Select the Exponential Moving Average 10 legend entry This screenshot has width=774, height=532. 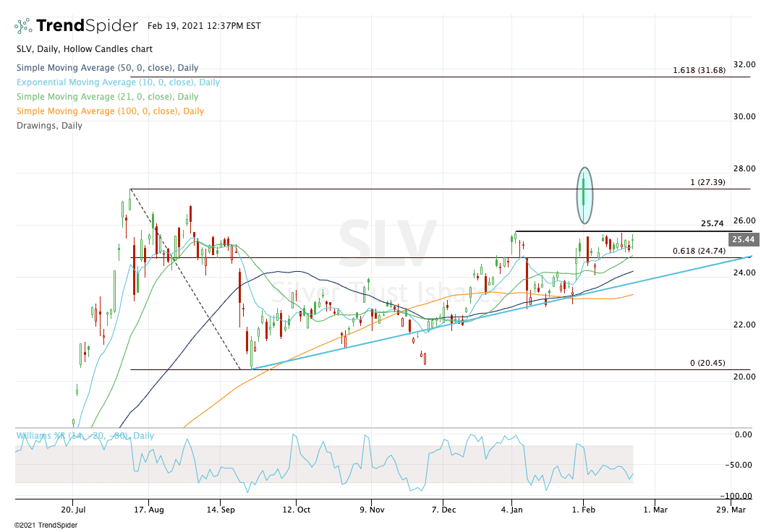(118, 82)
